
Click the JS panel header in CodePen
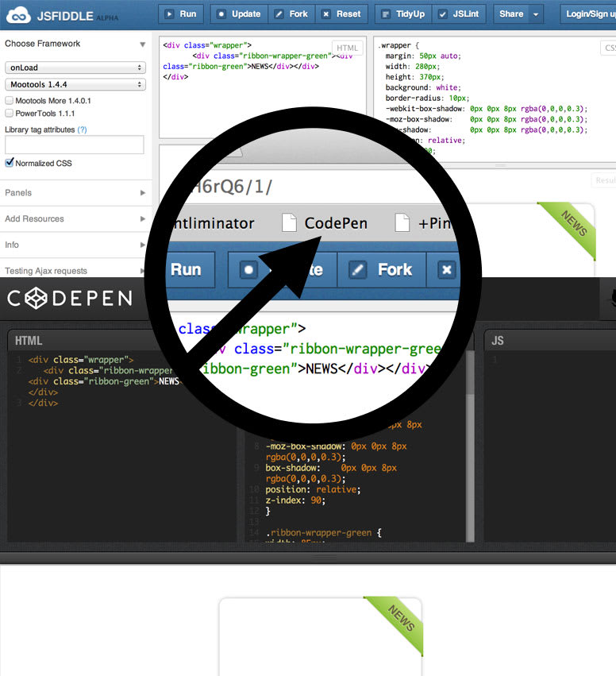[497, 341]
